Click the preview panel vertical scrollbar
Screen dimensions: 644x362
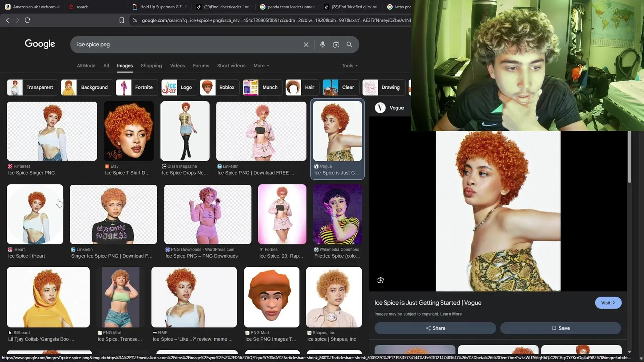tap(629, 157)
